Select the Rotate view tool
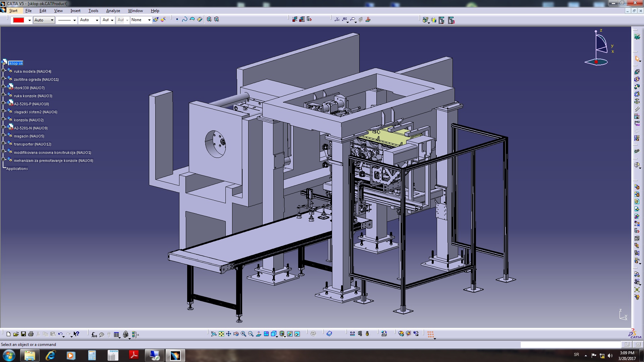Image resolution: width=644 pixels, height=362 pixels. 236,334
